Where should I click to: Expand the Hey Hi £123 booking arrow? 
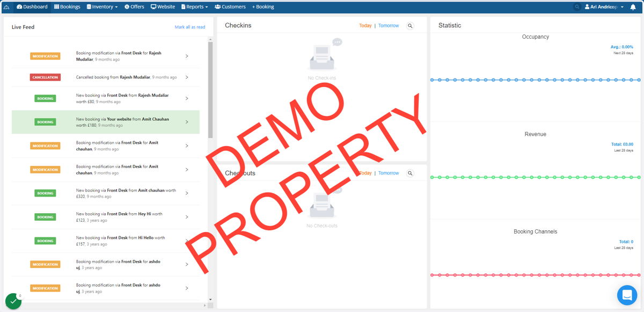coord(187,217)
